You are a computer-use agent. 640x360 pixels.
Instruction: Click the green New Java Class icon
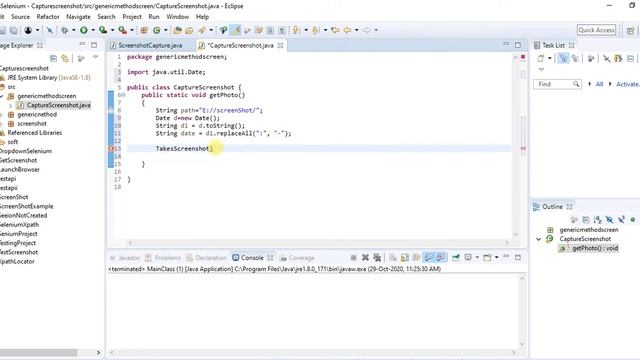157,30
